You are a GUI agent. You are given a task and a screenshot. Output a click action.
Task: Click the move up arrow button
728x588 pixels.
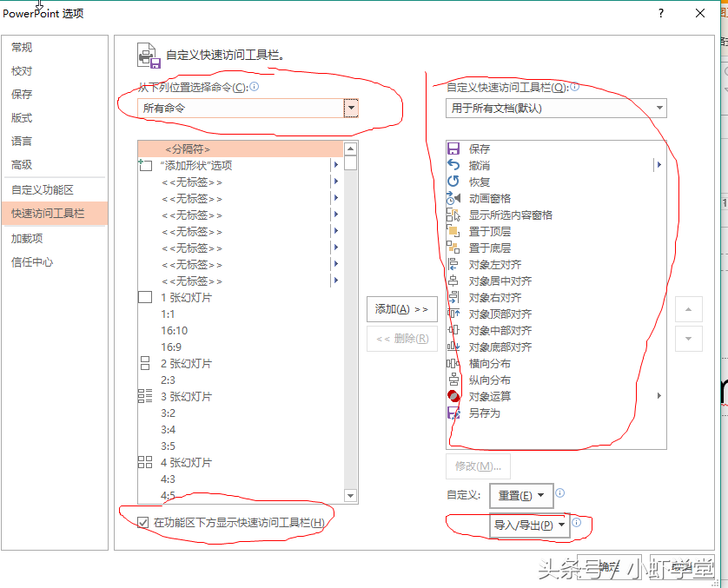click(x=689, y=309)
